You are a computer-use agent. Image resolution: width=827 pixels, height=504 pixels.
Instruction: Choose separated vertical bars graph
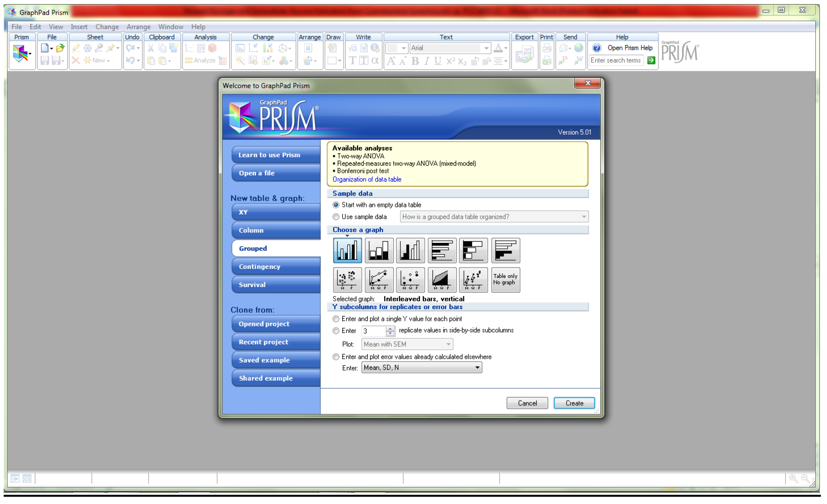[x=410, y=250]
